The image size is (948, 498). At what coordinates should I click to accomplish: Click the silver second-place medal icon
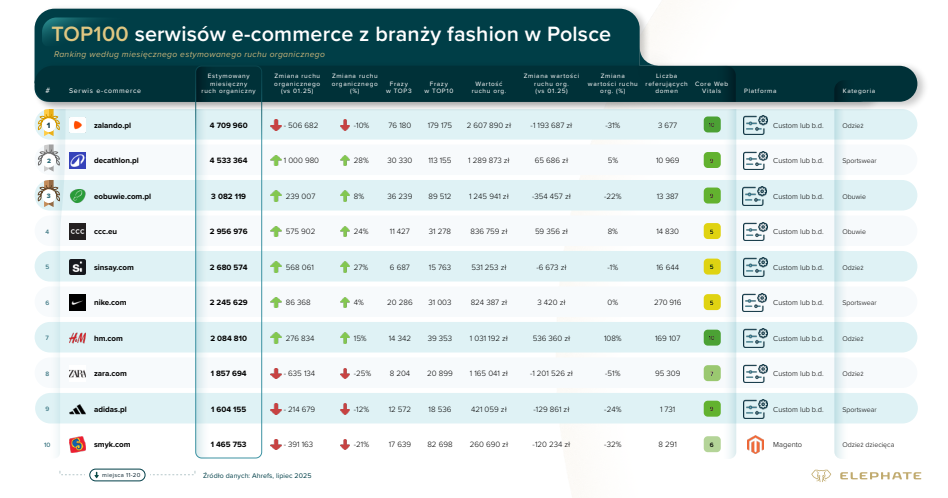(x=48, y=158)
